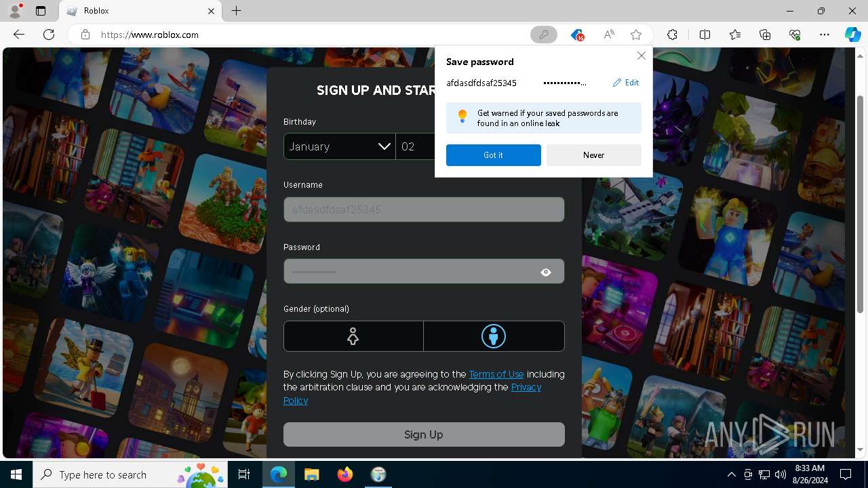Open the notification center icon

tap(846, 474)
